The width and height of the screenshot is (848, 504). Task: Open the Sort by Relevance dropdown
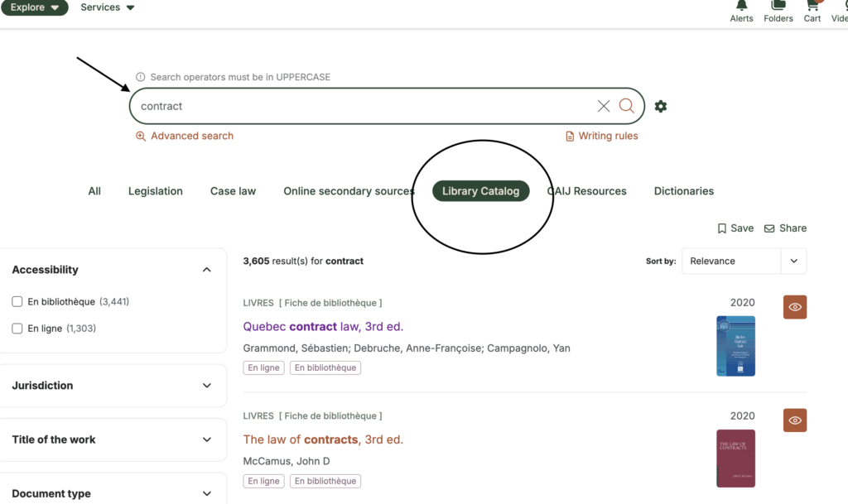[744, 261]
